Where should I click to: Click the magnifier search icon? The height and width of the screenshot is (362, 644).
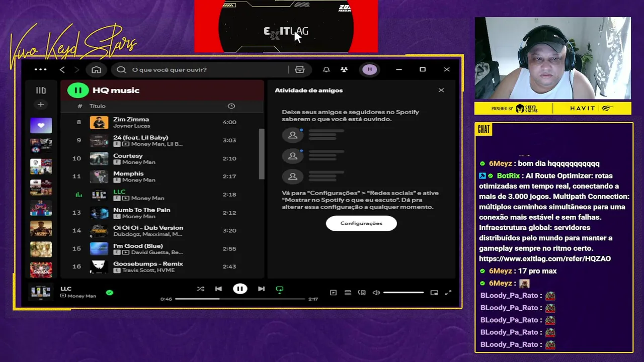[121, 69]
